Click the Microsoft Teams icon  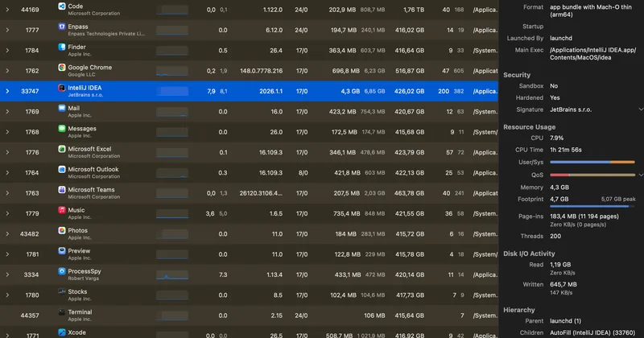[62, 190]
